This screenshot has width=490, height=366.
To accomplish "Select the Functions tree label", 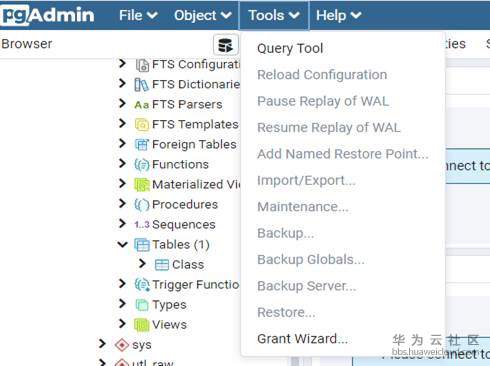I will pyautogui.click(x=180, y=164).
